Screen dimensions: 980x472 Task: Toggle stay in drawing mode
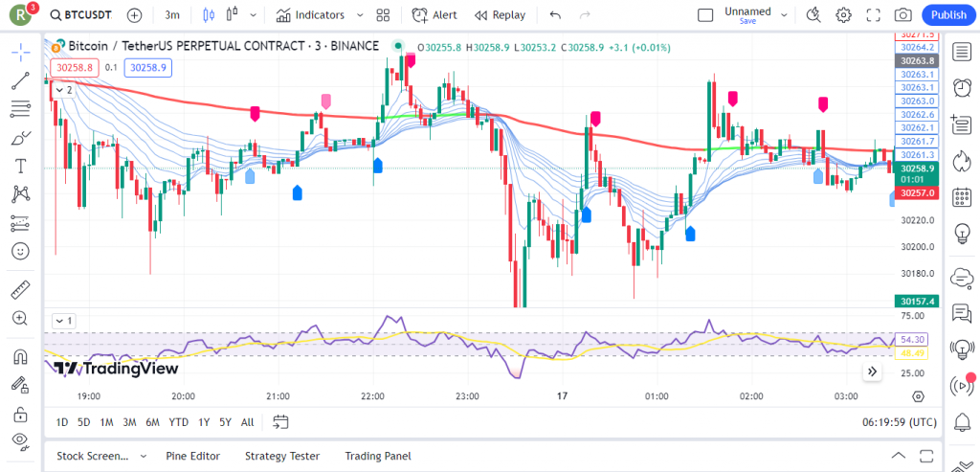[x=21, y=385]
